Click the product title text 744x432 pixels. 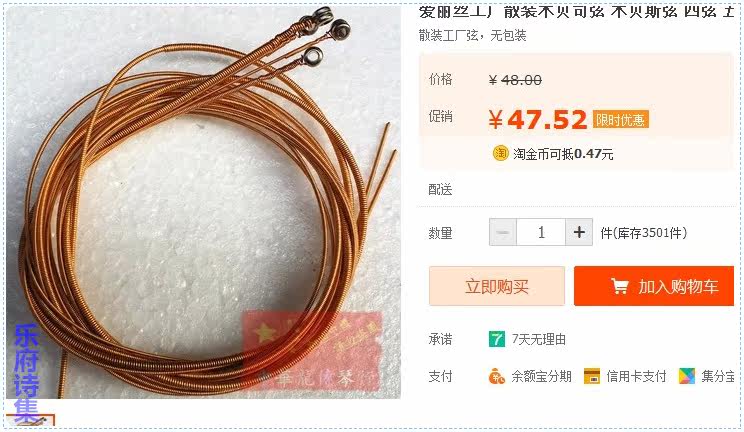576,12
